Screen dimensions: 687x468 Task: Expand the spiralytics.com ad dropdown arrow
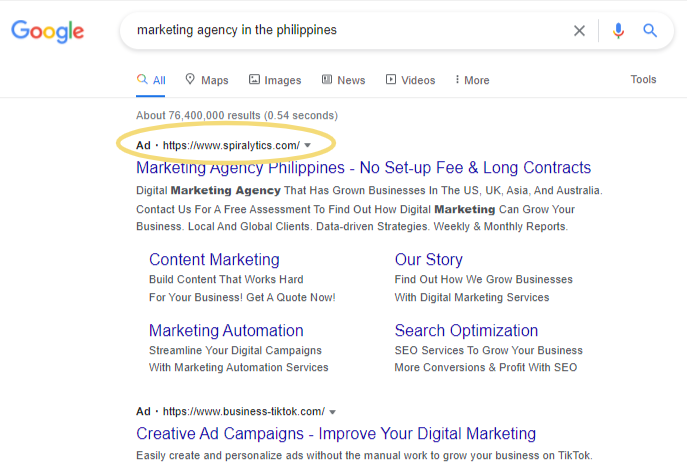(308, 145)
